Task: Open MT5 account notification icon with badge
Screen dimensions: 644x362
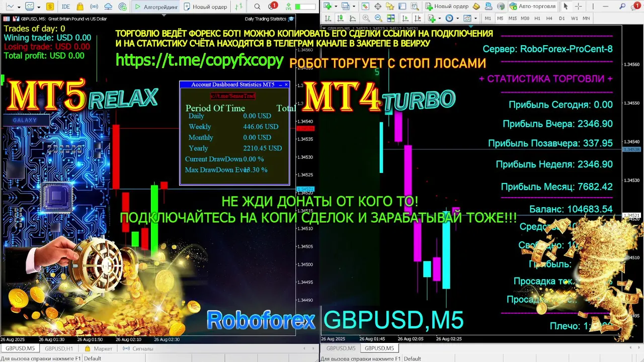Action: 272,6
